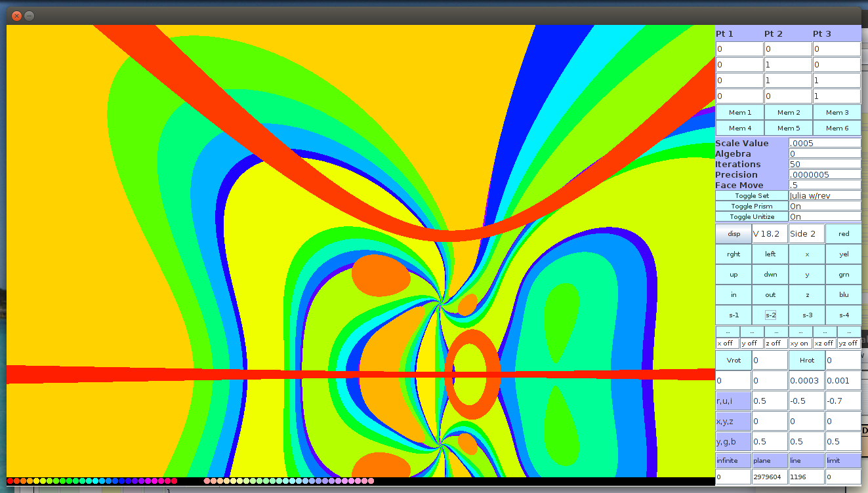Recall the Mem 6 memory slot
Viewport: 868px width, 493px height.
pos(837,128)
